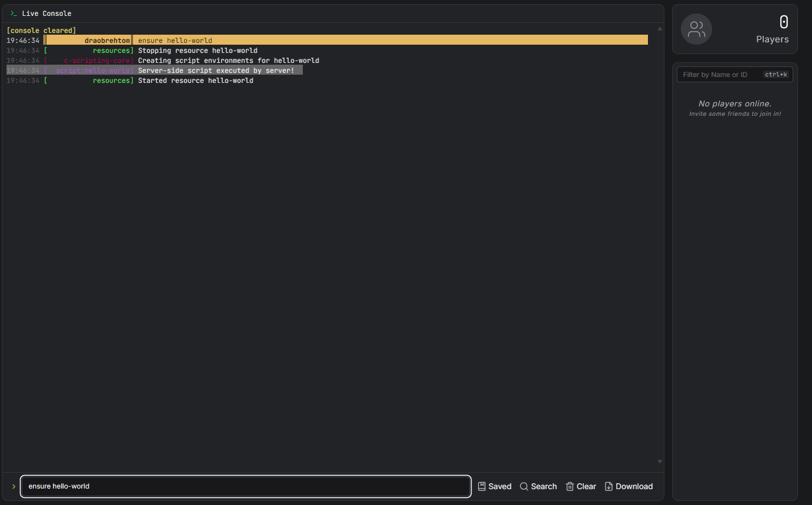
Task: Clear the console output
Action: coord(581,486)
